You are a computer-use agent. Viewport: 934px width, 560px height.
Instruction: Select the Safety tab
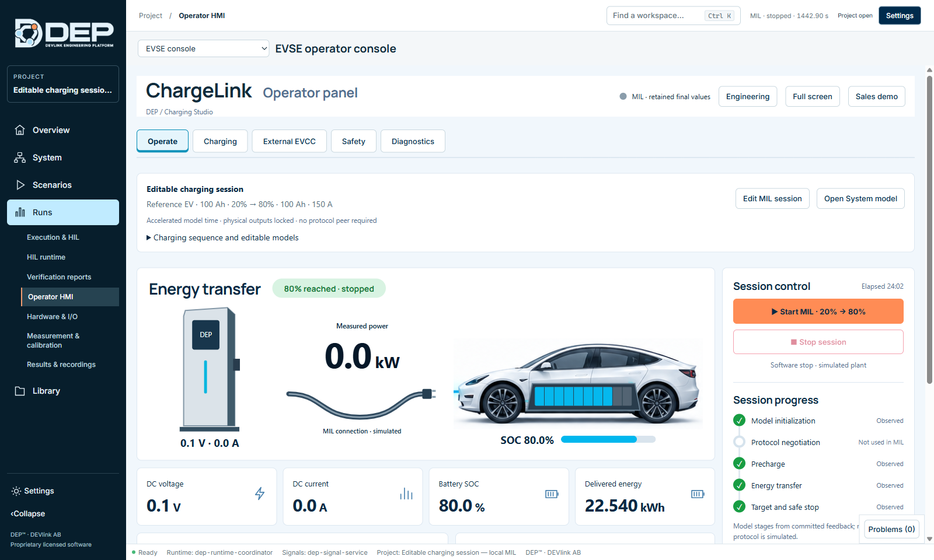[354, 141]
